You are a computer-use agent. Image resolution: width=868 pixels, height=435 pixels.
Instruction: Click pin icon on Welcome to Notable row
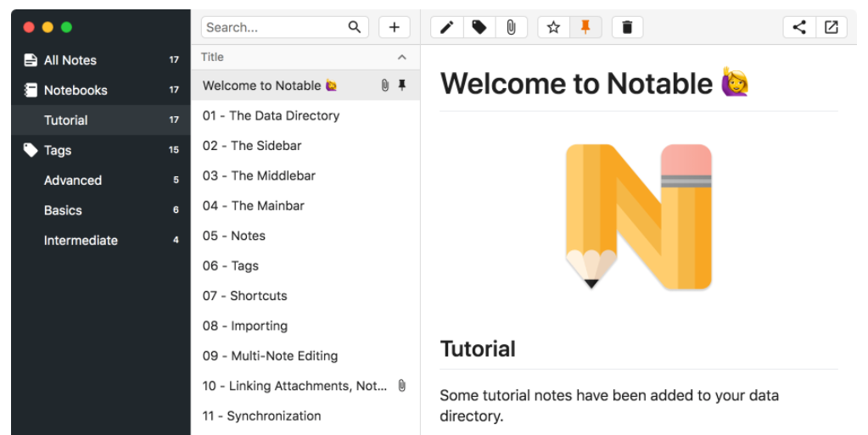point(402,86)
